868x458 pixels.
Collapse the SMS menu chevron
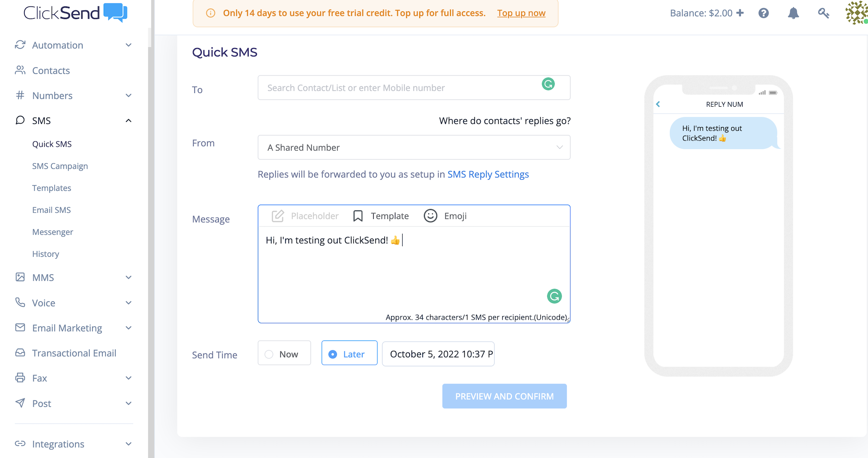(x=128, y=121)
